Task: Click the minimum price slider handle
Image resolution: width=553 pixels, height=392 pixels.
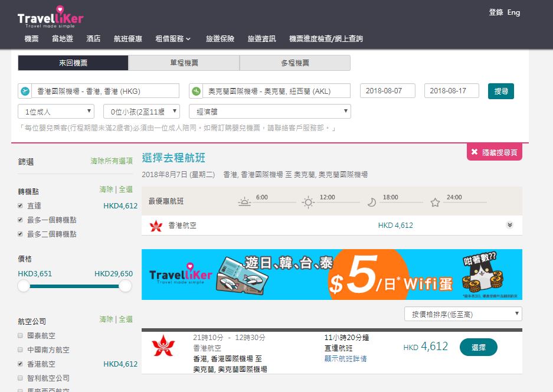Action: click(24, 286)
